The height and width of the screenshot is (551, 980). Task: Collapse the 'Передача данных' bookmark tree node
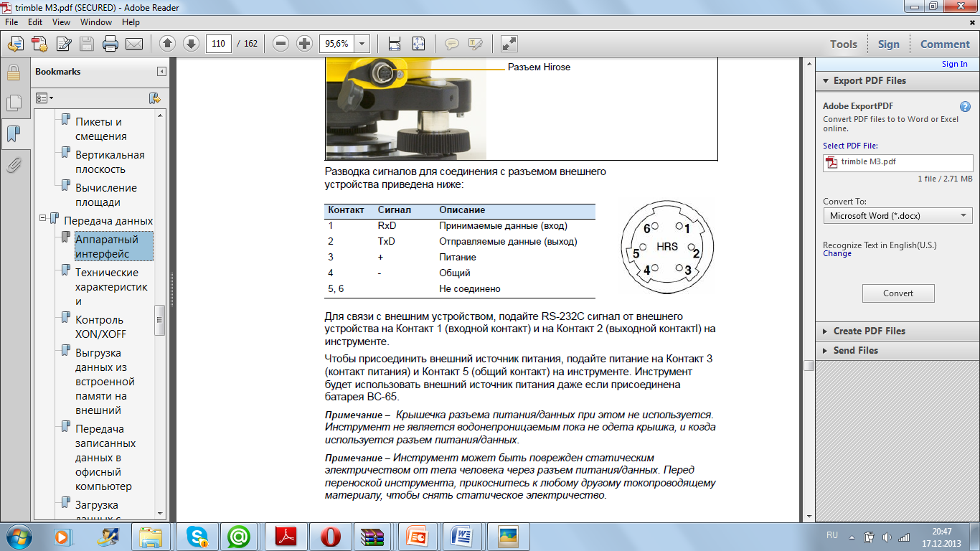pos(43,217)
